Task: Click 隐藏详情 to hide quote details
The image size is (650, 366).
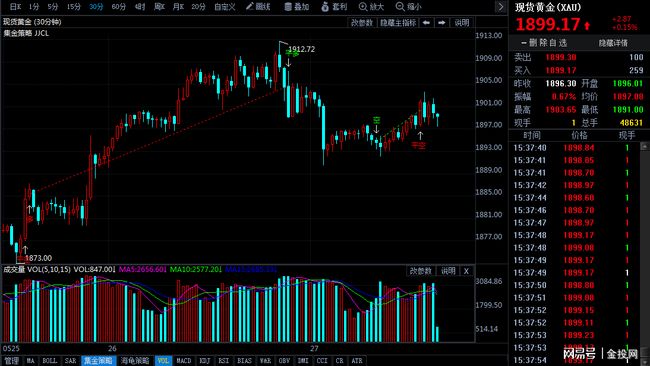Action: tap(613, 43)
